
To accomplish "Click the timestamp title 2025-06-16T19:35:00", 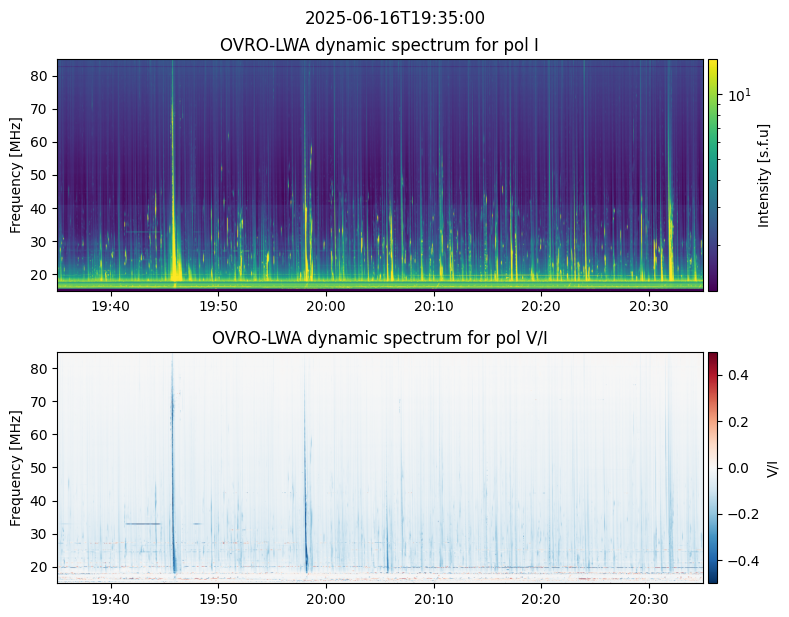I will coord(394,18).
